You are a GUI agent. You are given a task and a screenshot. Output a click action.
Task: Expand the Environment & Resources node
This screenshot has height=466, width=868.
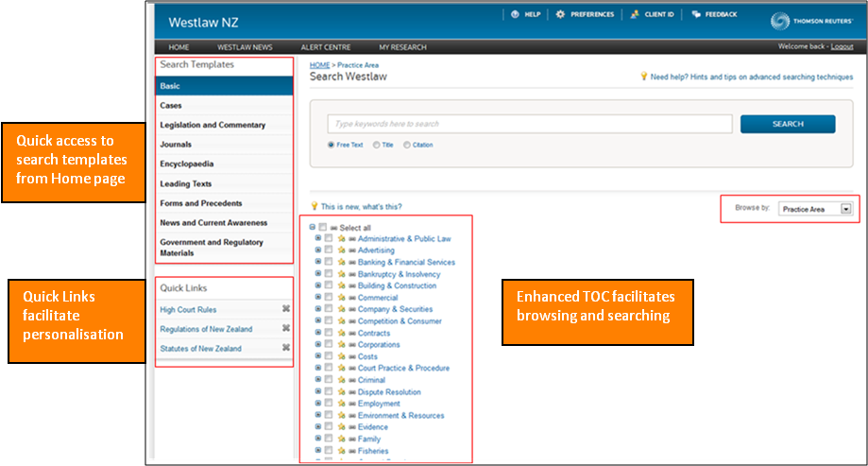pyautogui.click(x=318, y=414)
